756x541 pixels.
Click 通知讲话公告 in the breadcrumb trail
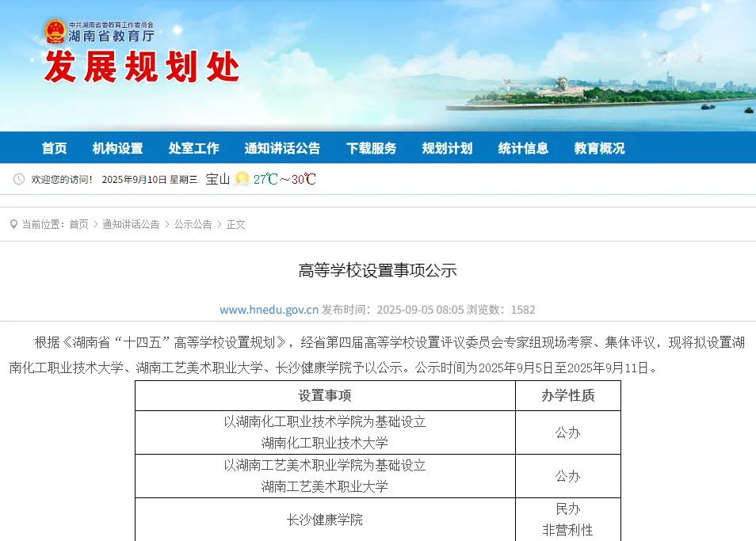point(131,224)
